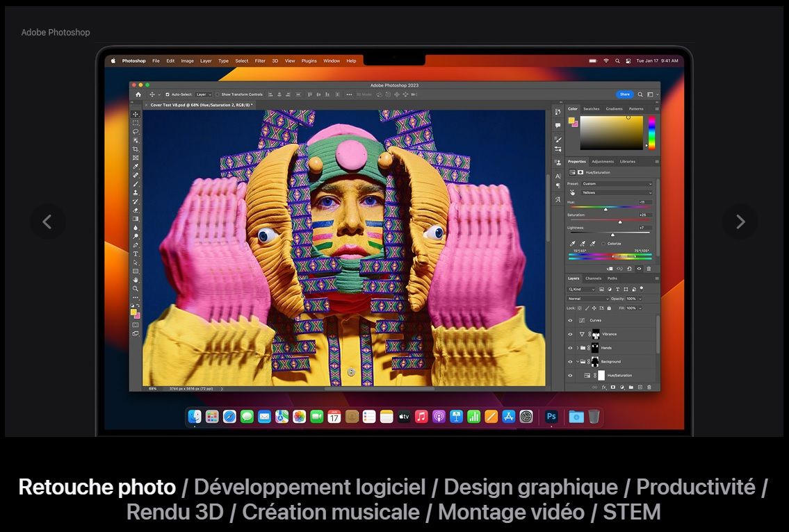Select the Lasso tool

click(x=136, y=131)
